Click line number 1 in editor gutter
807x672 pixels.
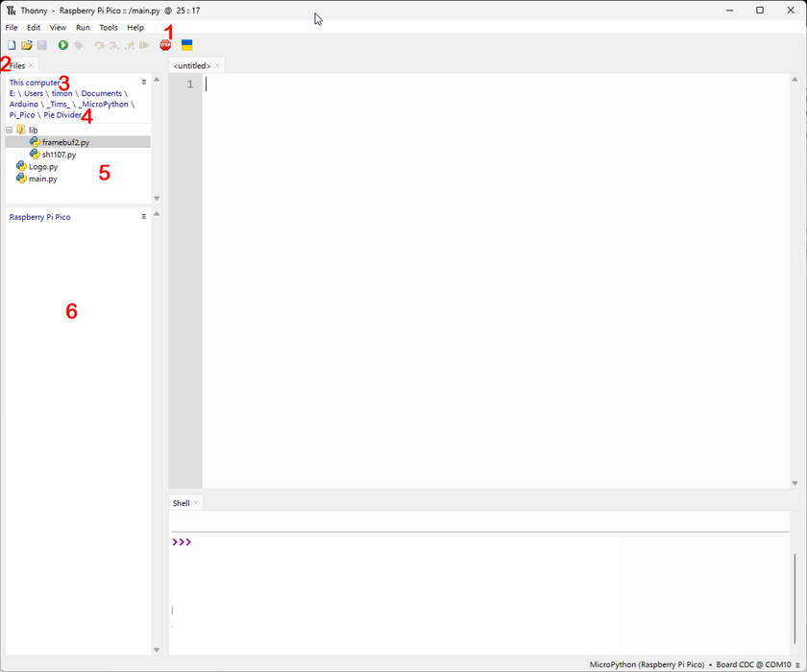click(190, 84)
